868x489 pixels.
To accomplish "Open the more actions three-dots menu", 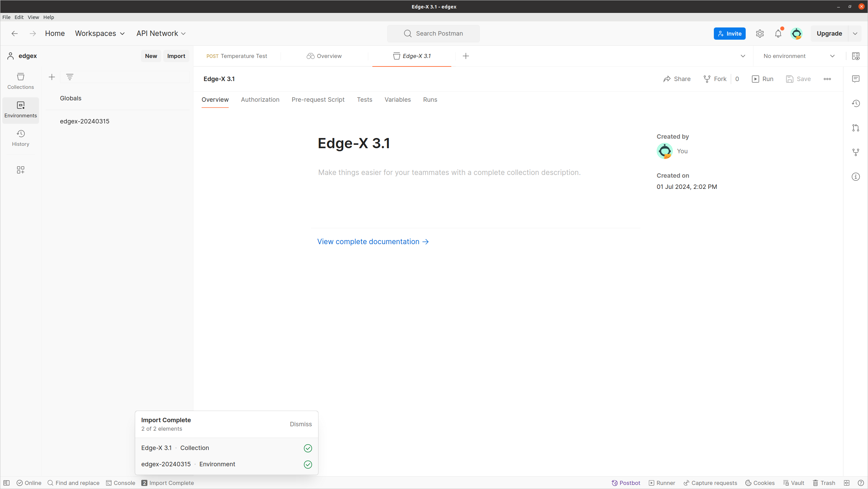I will (827, 79).
